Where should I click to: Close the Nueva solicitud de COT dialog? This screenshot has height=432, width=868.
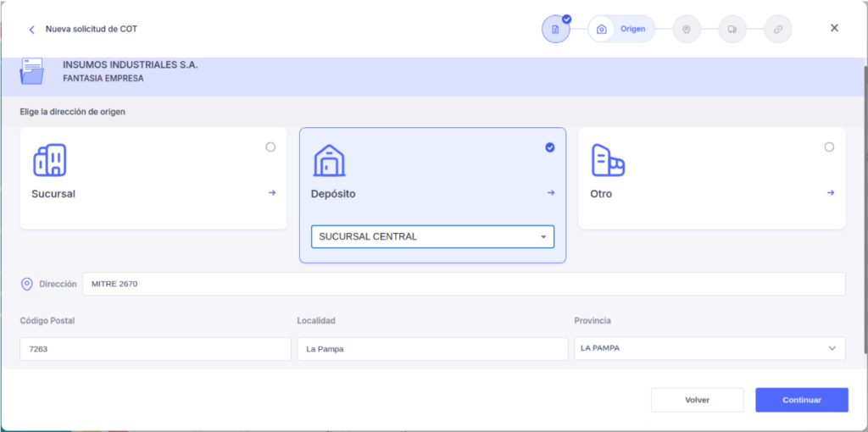tap(834, 28)
